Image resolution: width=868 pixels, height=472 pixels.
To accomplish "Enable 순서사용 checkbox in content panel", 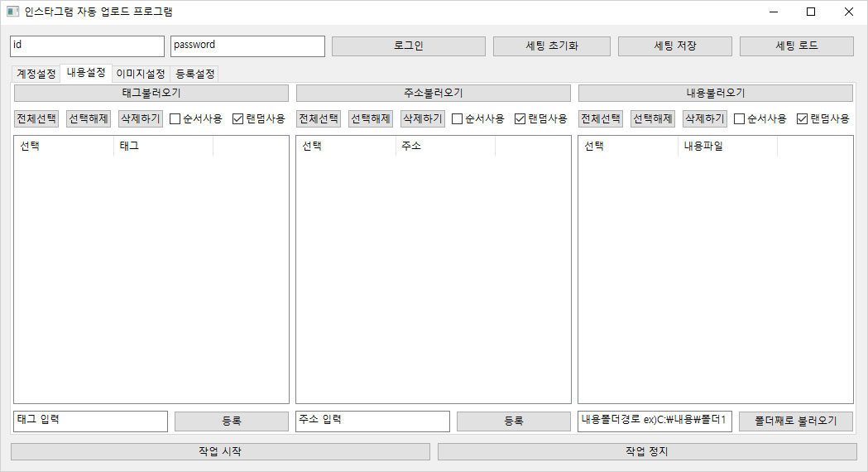I will 760,118.
